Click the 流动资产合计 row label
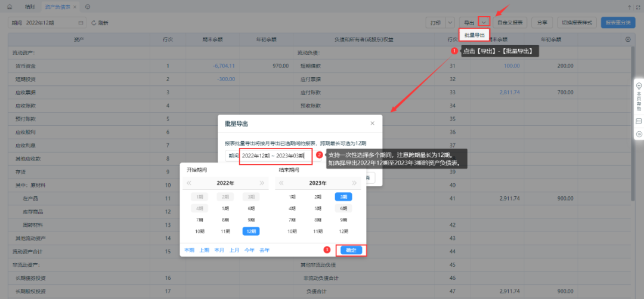 (28, 251)
